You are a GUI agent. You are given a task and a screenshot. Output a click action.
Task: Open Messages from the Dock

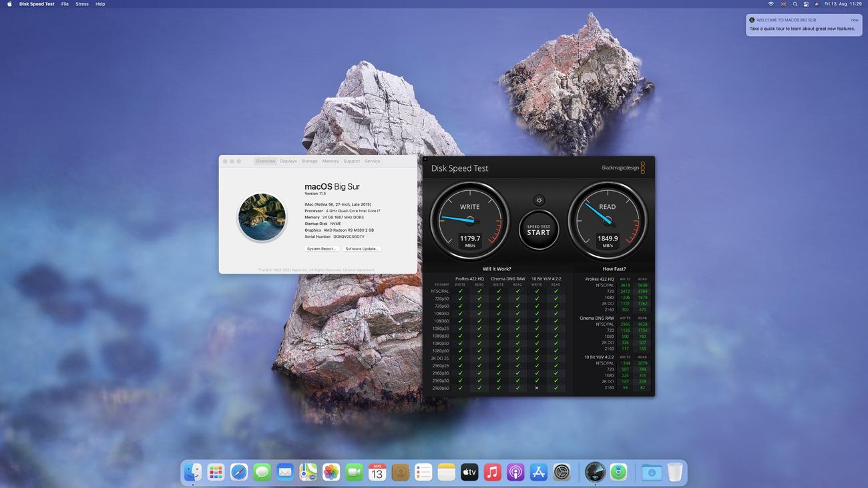click(262, 473)
